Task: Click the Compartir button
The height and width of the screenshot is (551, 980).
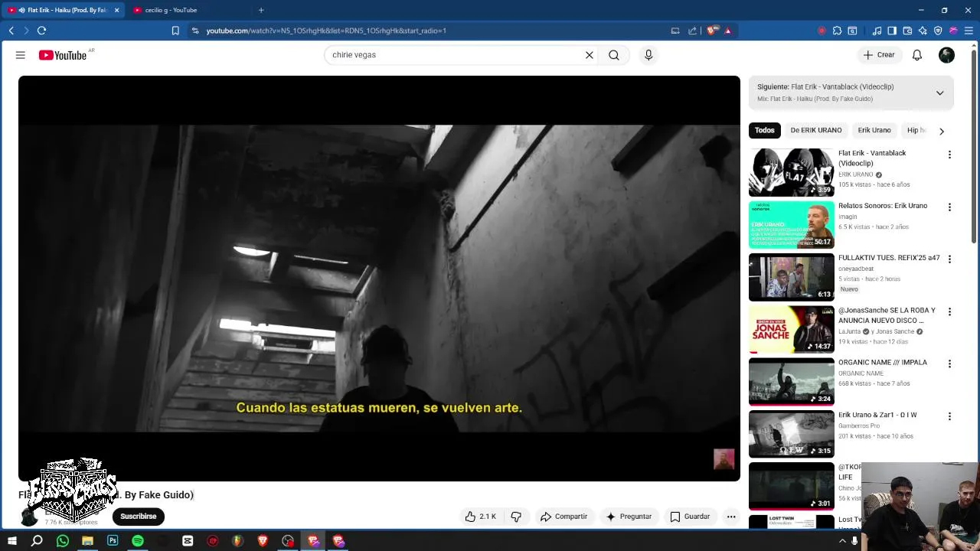Action: [563, 517]
